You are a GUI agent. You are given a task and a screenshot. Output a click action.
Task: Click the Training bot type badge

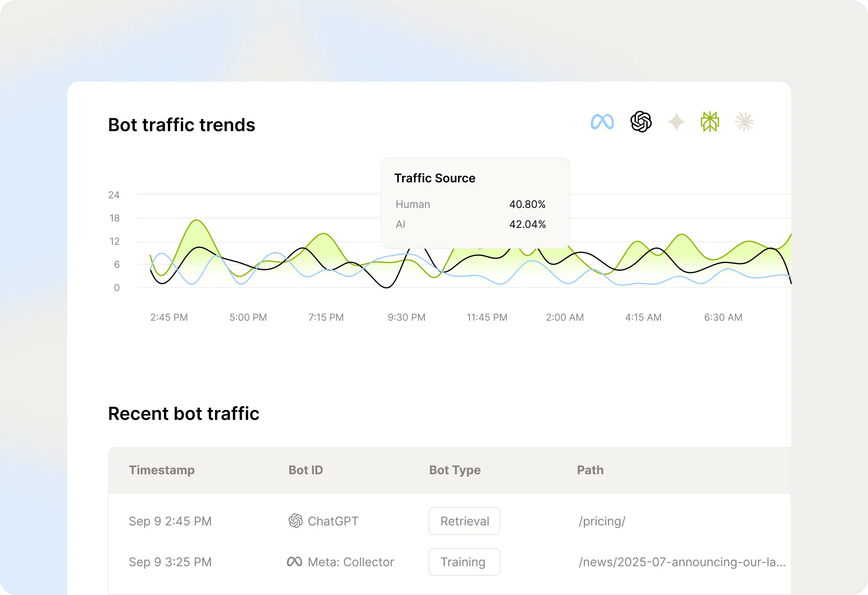[464, 562]
